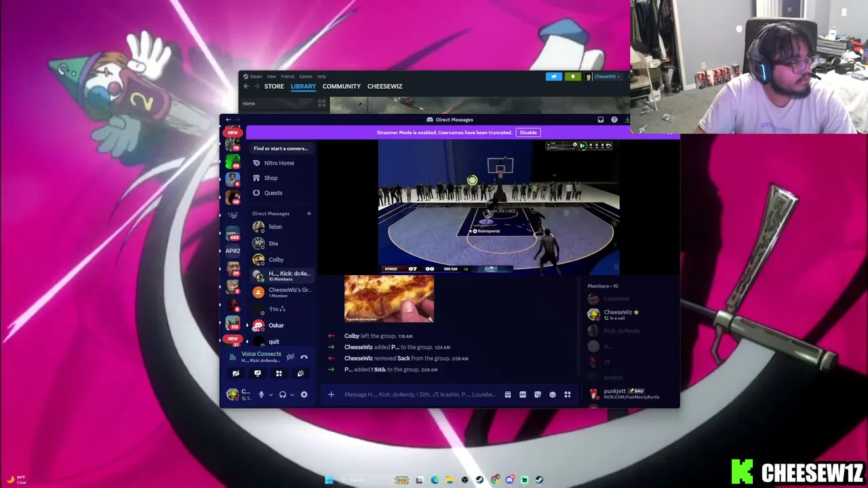868x488 pixels.
Task: Switch to Steam COMMUNITY tab
Action: click(342, 87)
